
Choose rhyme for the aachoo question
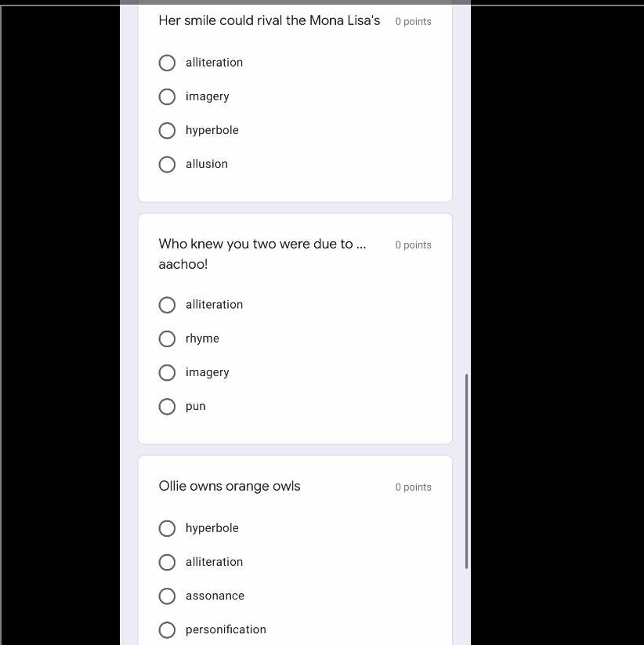(x=167, y=339)
